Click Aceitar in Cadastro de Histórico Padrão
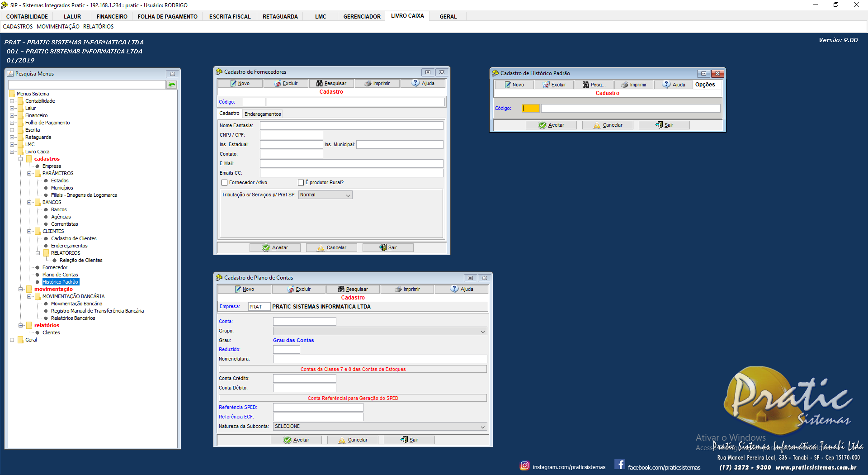The image size is (868, 475). tap(551, 125)
